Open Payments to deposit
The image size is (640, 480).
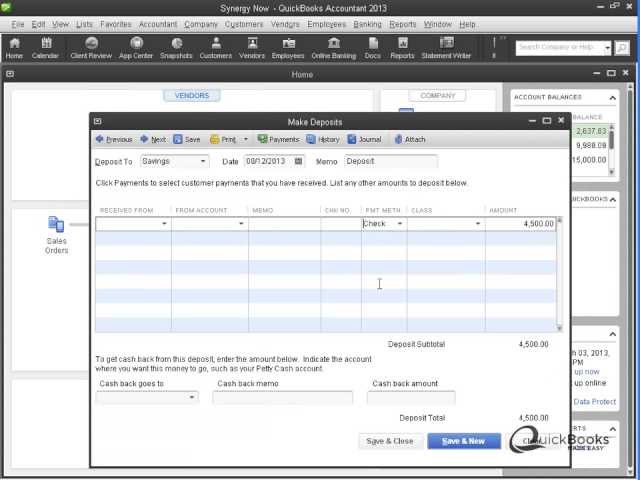click(278, 140)
